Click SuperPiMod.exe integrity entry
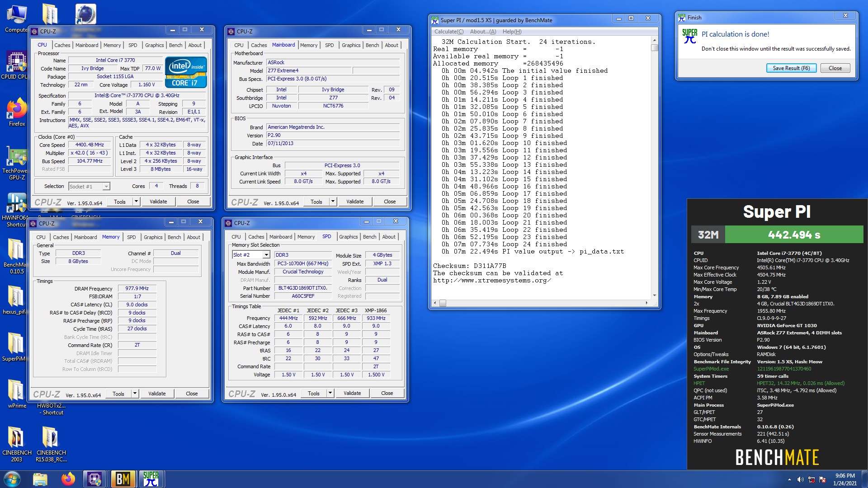The width and height of the screenshot is (868, 488). (711, 369)
